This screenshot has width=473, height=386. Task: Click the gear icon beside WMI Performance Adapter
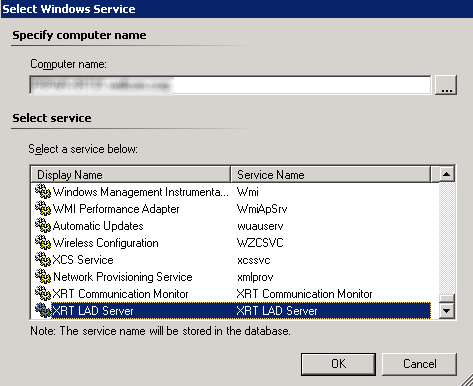click(43, 209)
